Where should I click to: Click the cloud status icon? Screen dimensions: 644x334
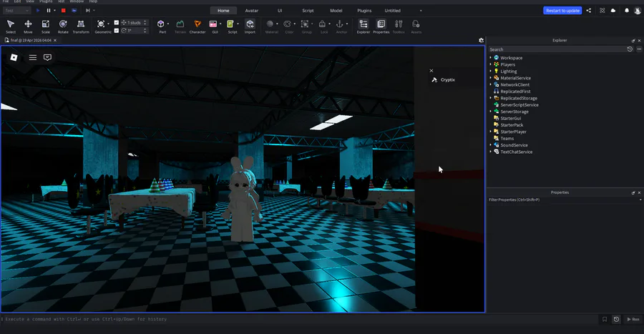(x=613, y=11)
